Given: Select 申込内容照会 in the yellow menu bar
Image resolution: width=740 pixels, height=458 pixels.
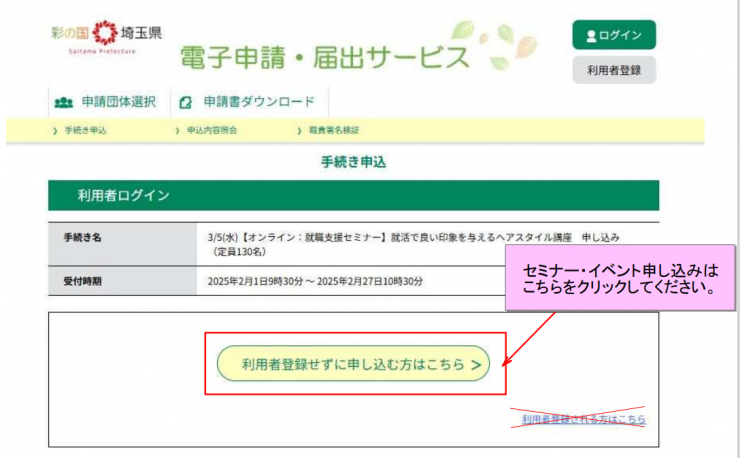Looking at the screenshot, I should point(212,130).
